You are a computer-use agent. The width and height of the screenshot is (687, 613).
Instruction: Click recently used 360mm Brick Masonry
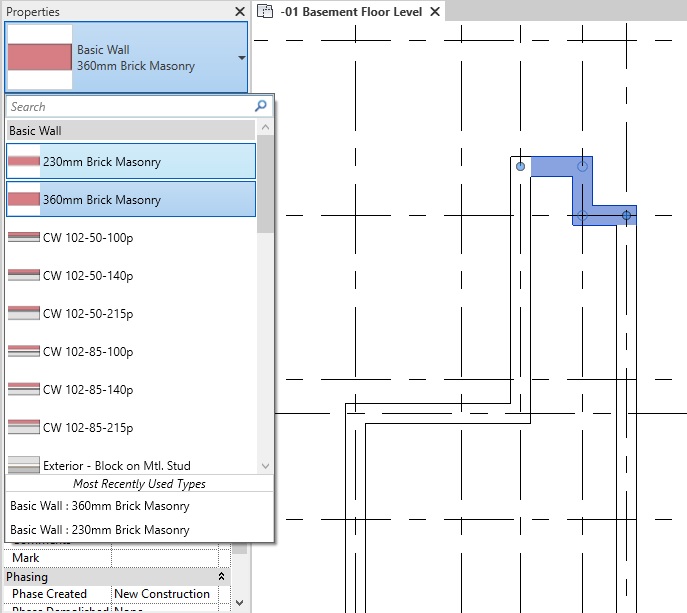click(x=100, y=506)
